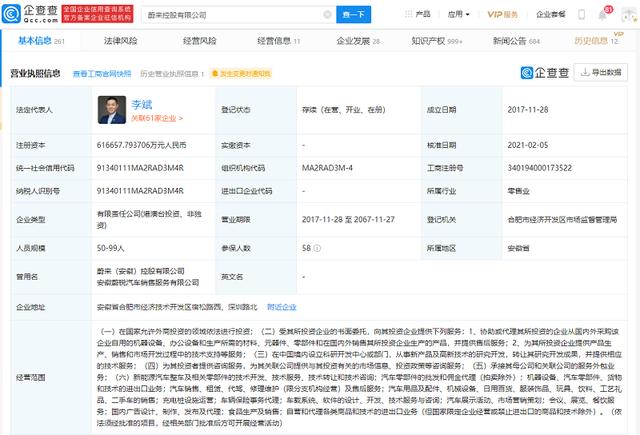Image resolution: width=640 pixels, height=435 pixels.
Task: Open the VIP服务 link
Action: pos(502,14)
